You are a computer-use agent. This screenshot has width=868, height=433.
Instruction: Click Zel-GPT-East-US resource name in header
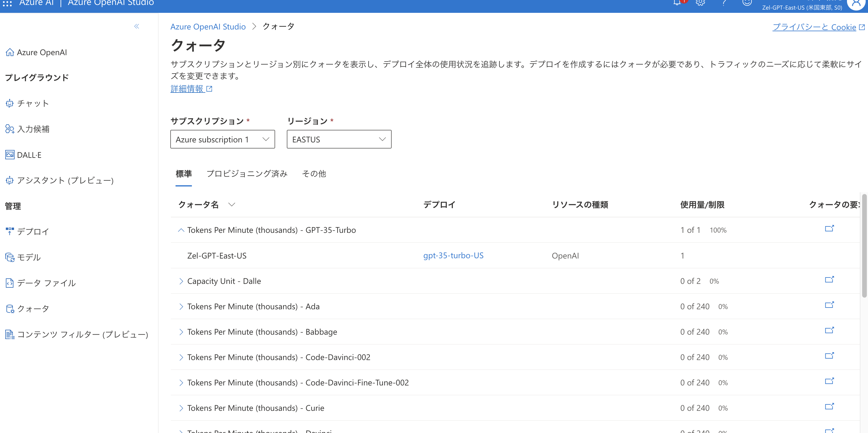[802, 7]
